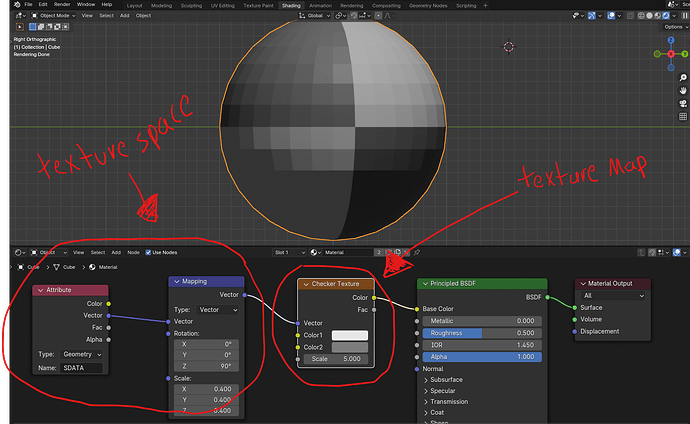Toggle selectability and visibility filter
The image size is (690, 424).
tap(577, 15)
